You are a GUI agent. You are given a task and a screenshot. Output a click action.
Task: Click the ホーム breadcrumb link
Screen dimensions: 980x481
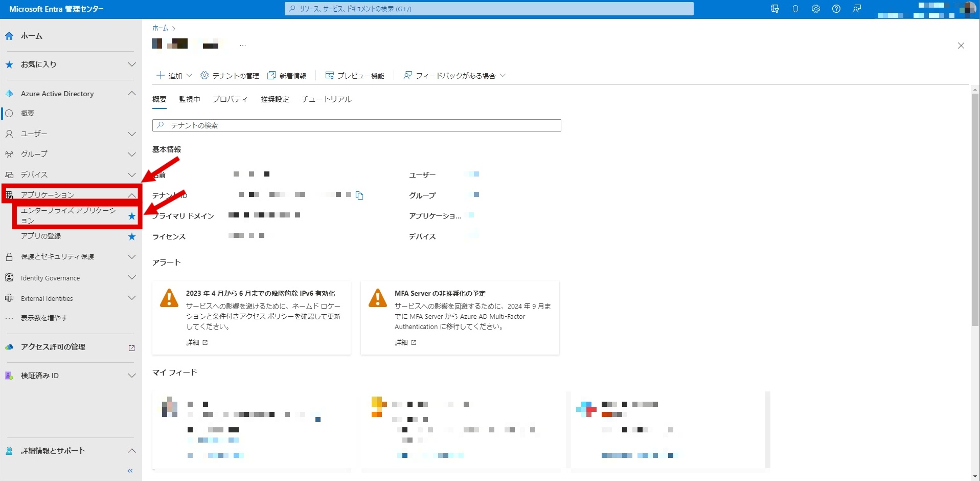click(160, 28)
